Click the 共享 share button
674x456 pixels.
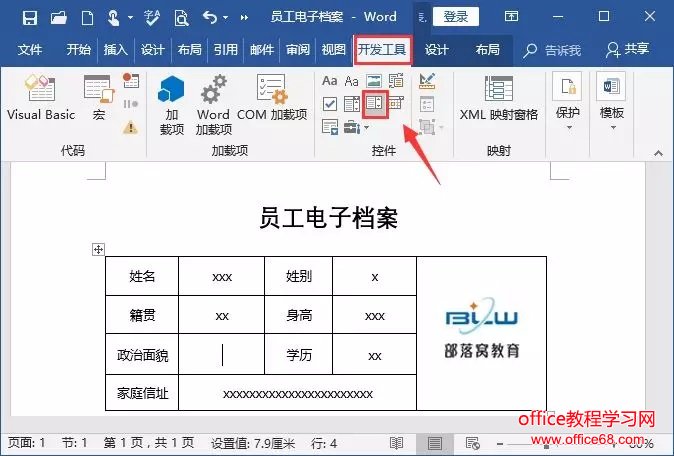point(627,50)
